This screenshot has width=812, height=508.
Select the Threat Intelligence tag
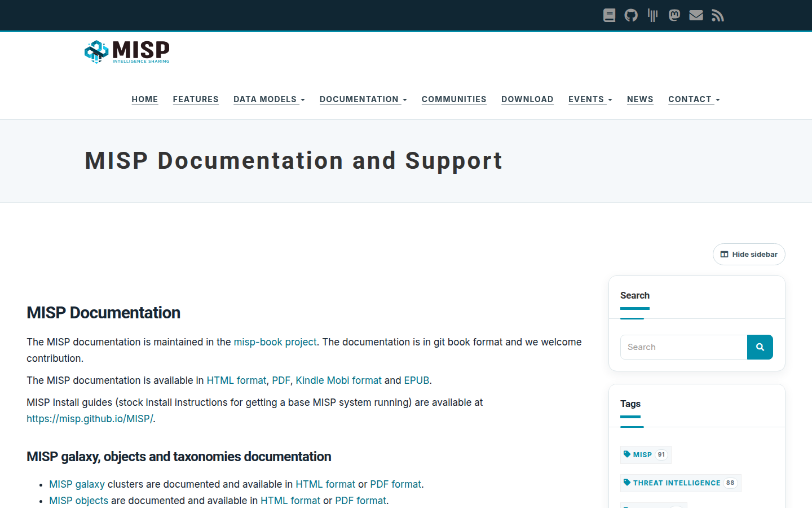681,483
